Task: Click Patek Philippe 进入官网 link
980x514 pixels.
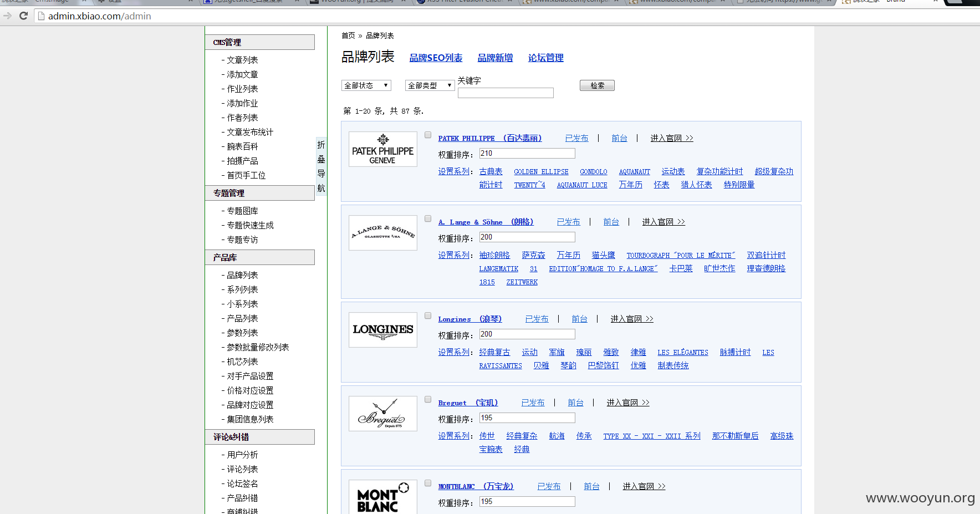Action: click(672, 138)
